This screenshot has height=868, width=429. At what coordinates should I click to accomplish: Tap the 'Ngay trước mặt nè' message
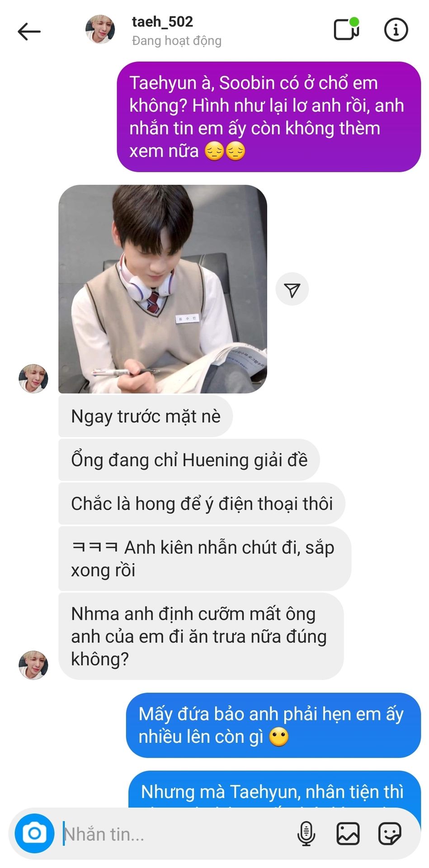point(146,416)
